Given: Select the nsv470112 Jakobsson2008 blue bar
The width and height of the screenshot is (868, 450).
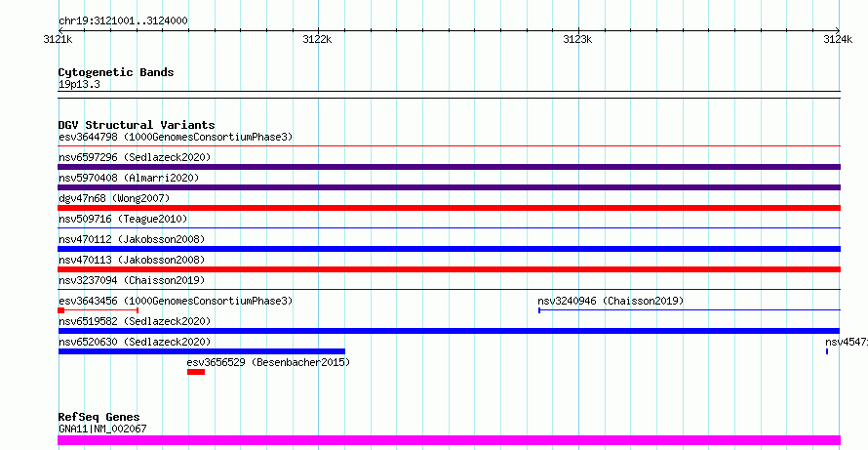Looking at the screenshot, I should tap(449, 249).
